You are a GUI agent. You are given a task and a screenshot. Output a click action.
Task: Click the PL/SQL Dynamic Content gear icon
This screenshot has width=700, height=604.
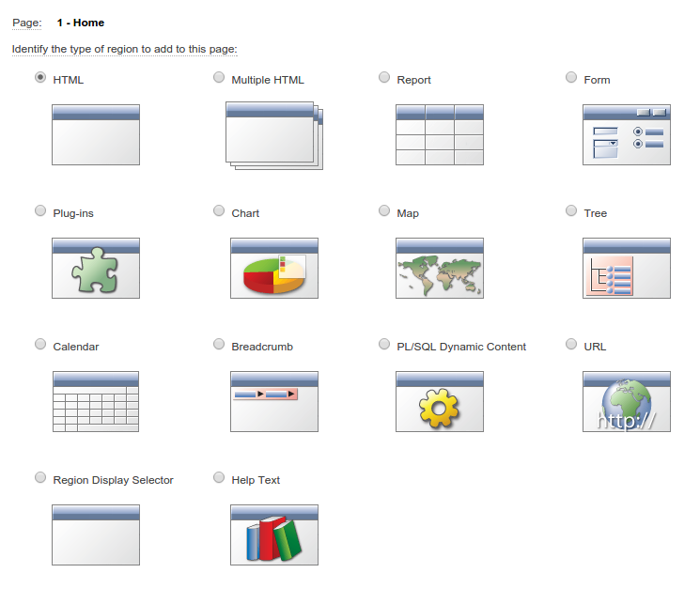click(x=440, y=401)
